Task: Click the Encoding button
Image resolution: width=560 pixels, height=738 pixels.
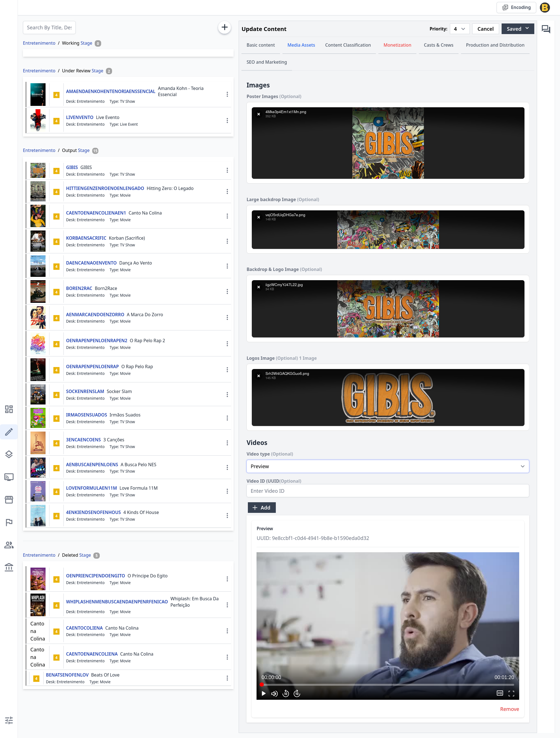Action: click(516, 7)
